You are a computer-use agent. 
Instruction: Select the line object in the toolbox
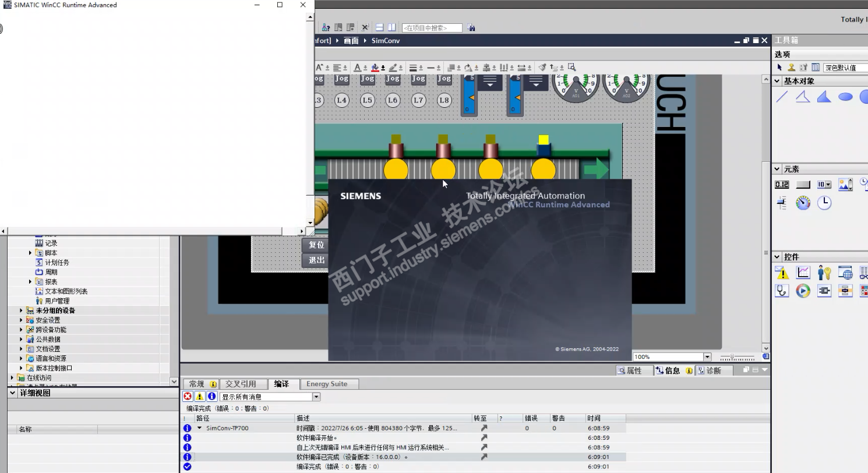pyautogui.click(x=782, y=97)
